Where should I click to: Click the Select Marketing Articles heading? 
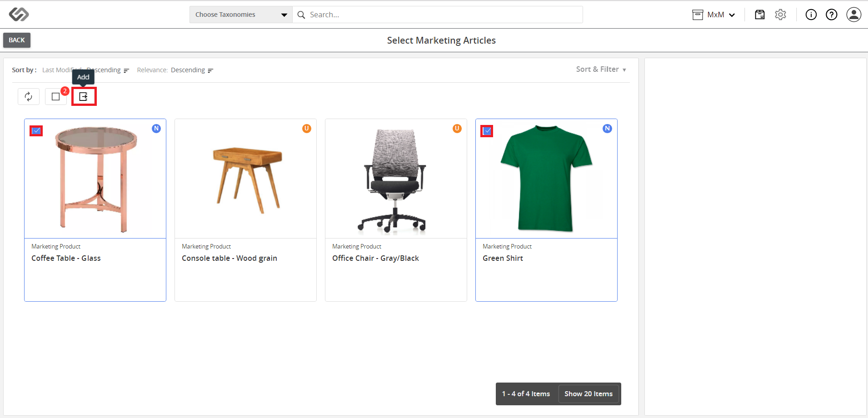click(x=441, y=40)
